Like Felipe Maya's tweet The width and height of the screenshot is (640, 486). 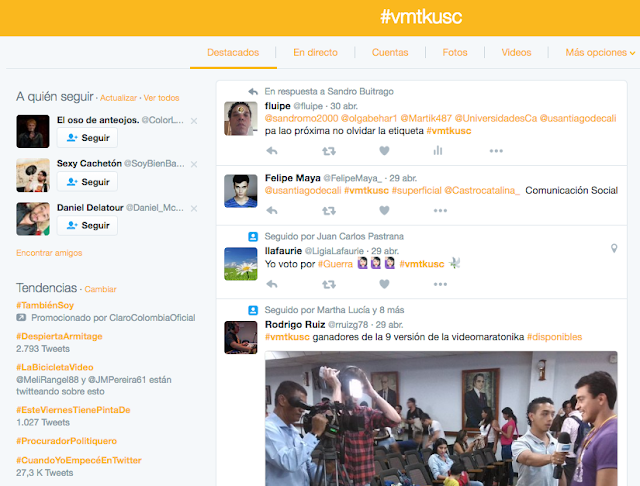(384, 211)
